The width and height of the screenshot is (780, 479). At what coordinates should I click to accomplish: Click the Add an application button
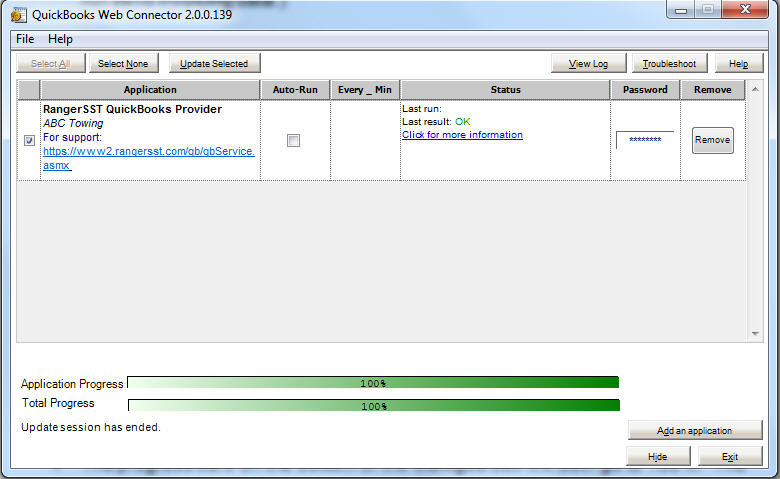click(x=695, y=431)
